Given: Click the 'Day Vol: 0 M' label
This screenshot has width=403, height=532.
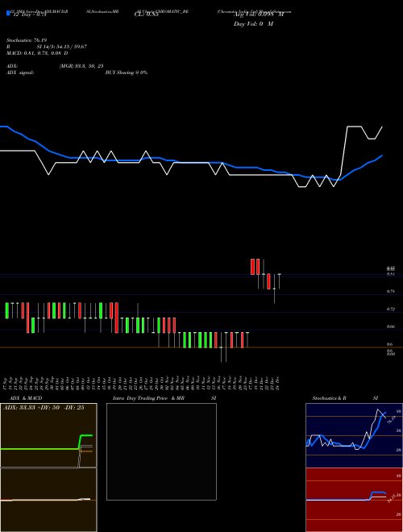Looking at the screenshot, I should coord(253,24).
